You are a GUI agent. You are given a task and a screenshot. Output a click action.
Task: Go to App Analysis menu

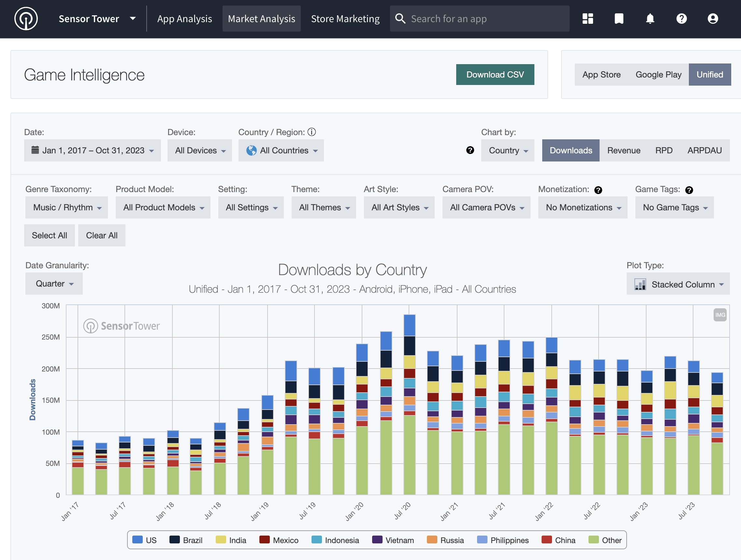184,19
